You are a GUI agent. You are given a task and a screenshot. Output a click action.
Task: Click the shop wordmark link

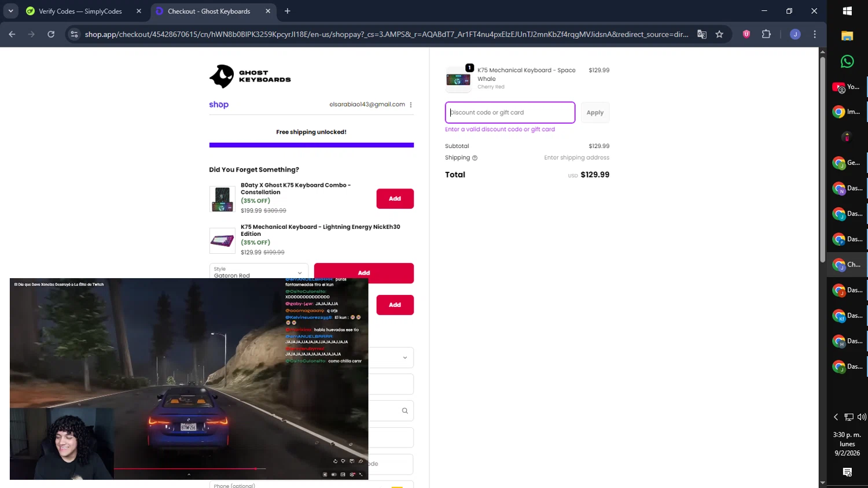pos(219,105)
